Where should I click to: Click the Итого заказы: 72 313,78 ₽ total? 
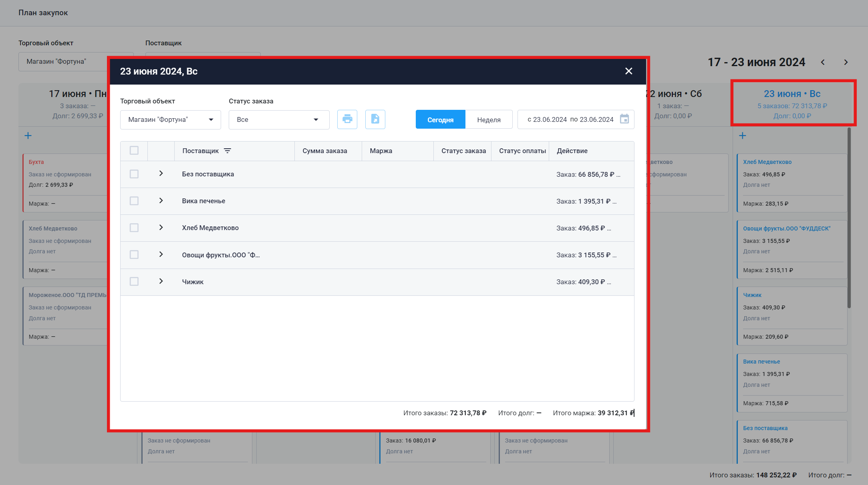tap(445, 413)
